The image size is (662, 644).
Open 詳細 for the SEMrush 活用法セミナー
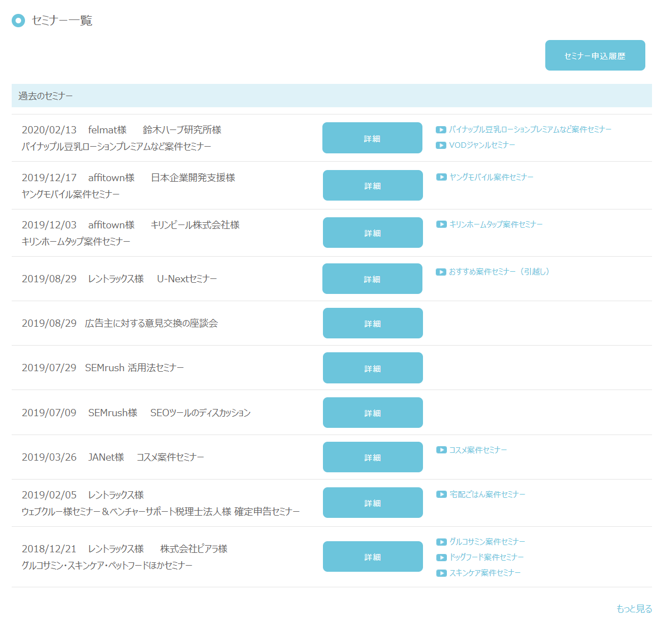[x=372, y=368]
